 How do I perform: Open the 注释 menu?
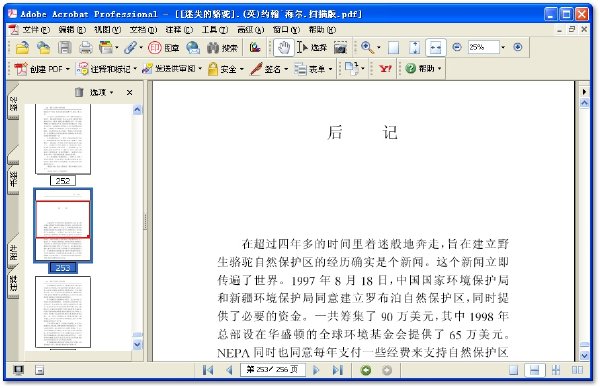(179, 29)
